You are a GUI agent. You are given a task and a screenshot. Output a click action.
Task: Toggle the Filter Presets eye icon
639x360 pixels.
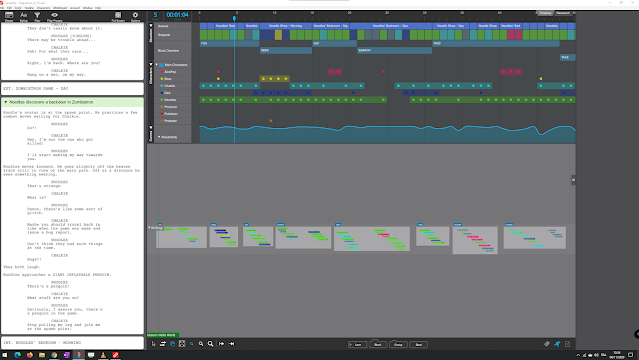click(x=54, y=16)
